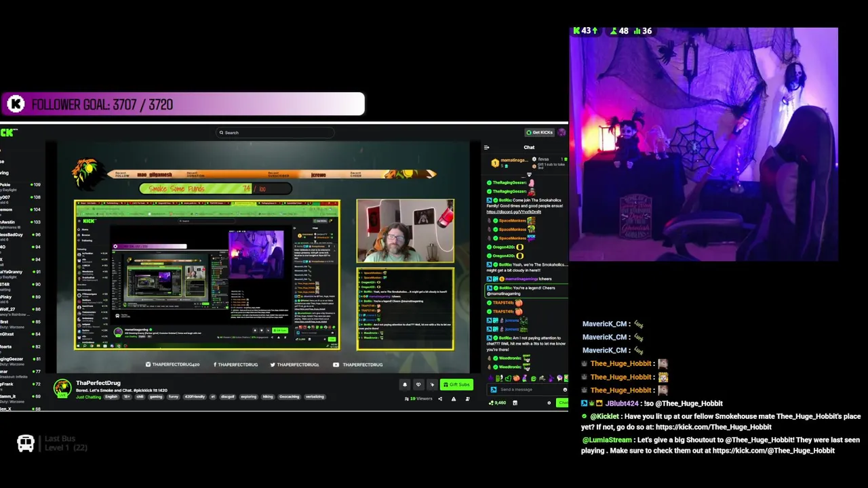Report stream with warning triangle icon
The image size is (868, 488).
tap(454, 399)
